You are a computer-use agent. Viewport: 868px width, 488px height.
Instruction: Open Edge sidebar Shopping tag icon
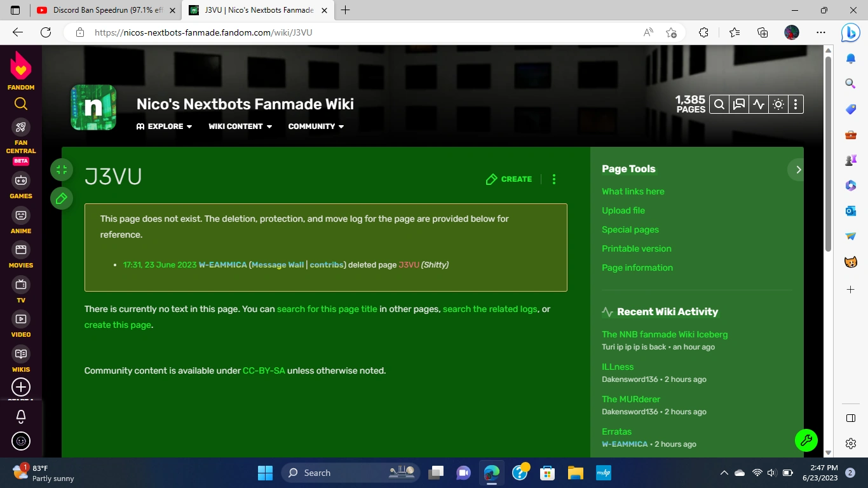pos(851,109)
